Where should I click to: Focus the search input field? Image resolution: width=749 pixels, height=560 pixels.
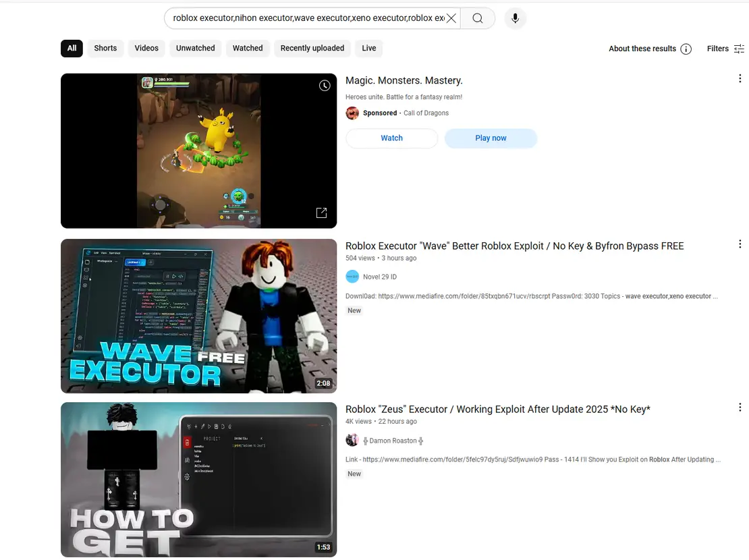(x=308, y=18)
